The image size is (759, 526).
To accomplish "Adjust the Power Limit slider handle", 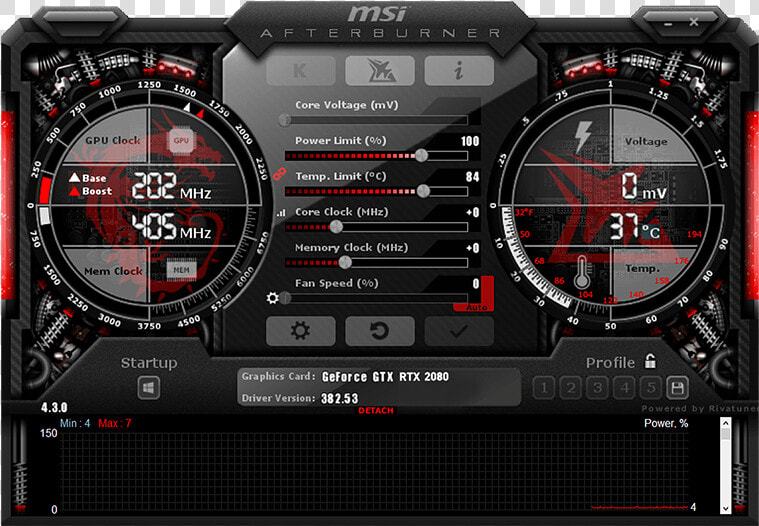I will point(422,155).
